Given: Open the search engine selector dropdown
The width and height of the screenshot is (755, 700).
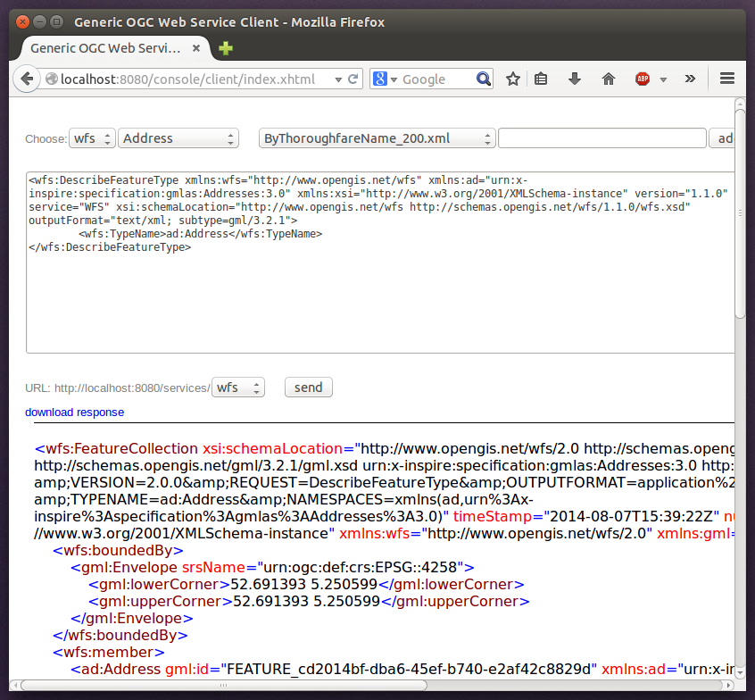Looking at the screenshot, I should pyautogui.click(x=387, y=79).
